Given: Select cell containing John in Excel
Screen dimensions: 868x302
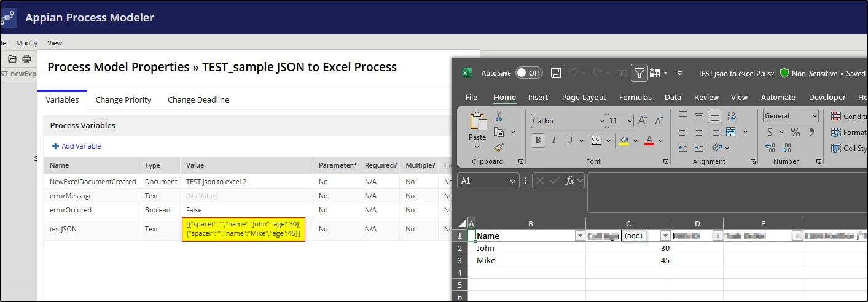Looking at the screenshot, I should (x=530, y=248).
